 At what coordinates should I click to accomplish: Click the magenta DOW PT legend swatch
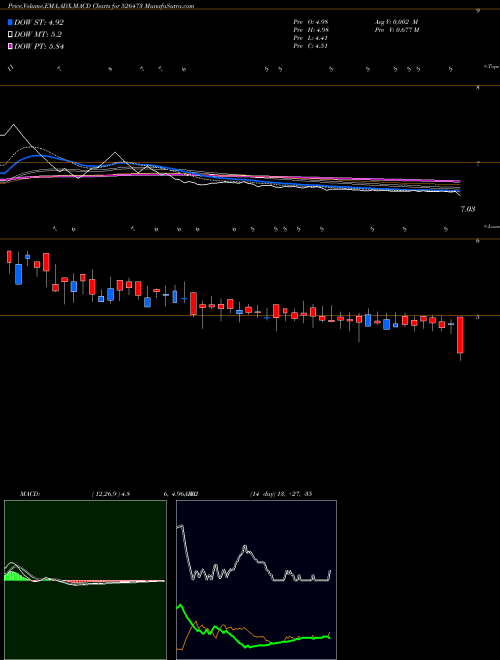click(10, 46)
